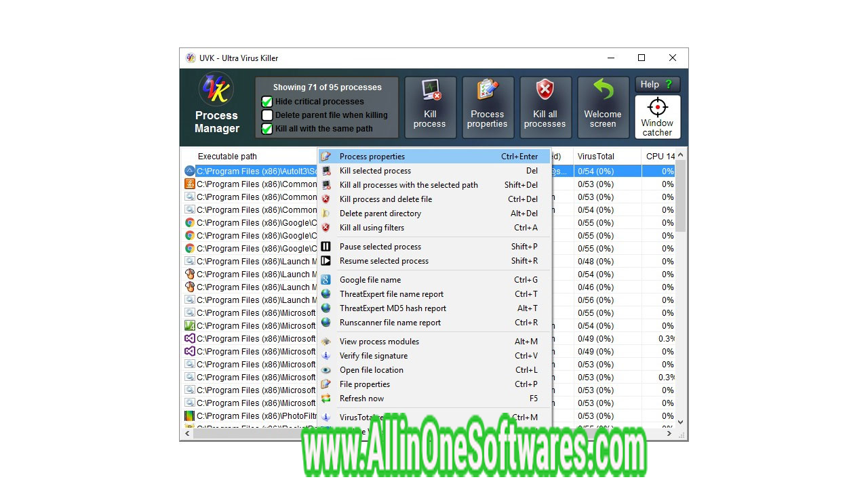
Task: Click the UVK logo above Process Manager
Action: coord(217,89)
